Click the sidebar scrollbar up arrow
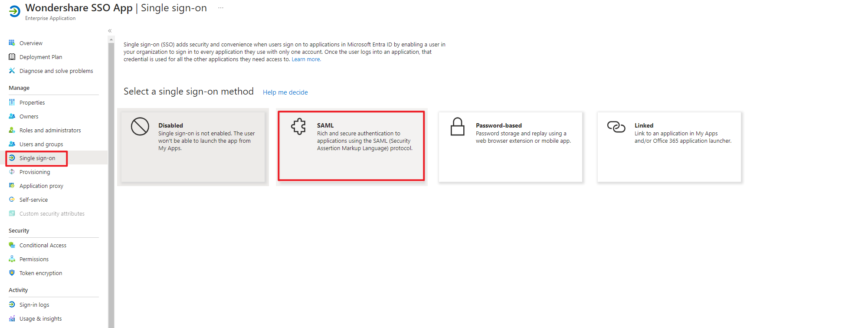 click(111, 39)
